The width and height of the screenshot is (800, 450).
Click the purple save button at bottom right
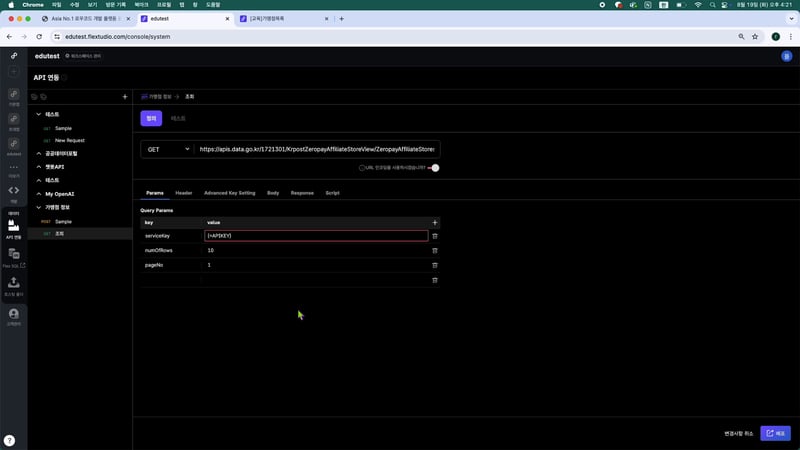coord(774,433)
